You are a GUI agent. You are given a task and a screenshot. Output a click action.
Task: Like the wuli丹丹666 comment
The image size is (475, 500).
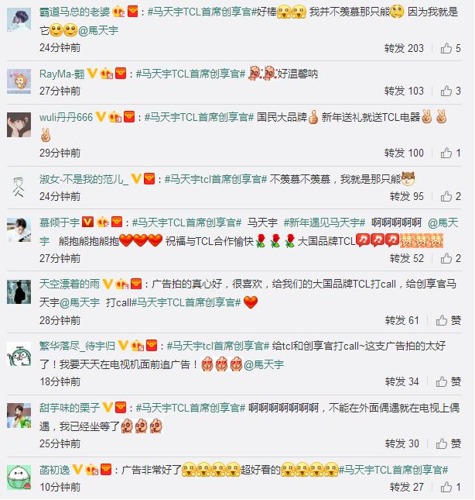(x=446, y=153)
